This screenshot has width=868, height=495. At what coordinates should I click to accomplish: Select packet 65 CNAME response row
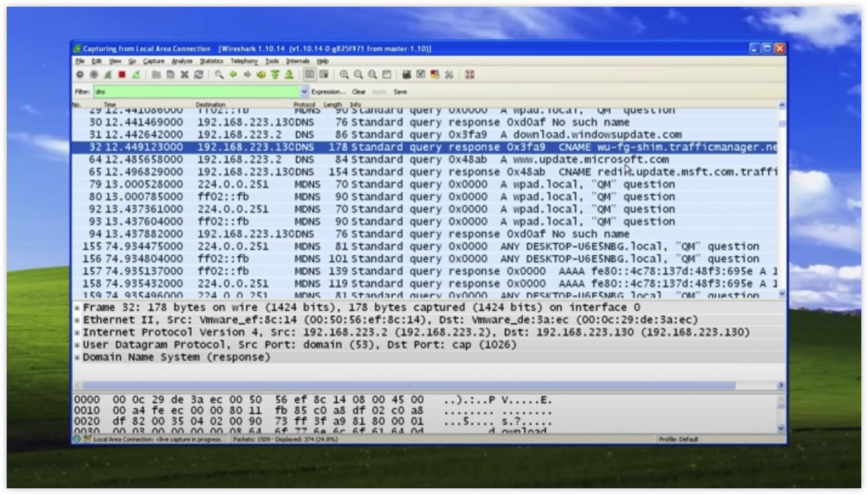[x=424, y=172]
